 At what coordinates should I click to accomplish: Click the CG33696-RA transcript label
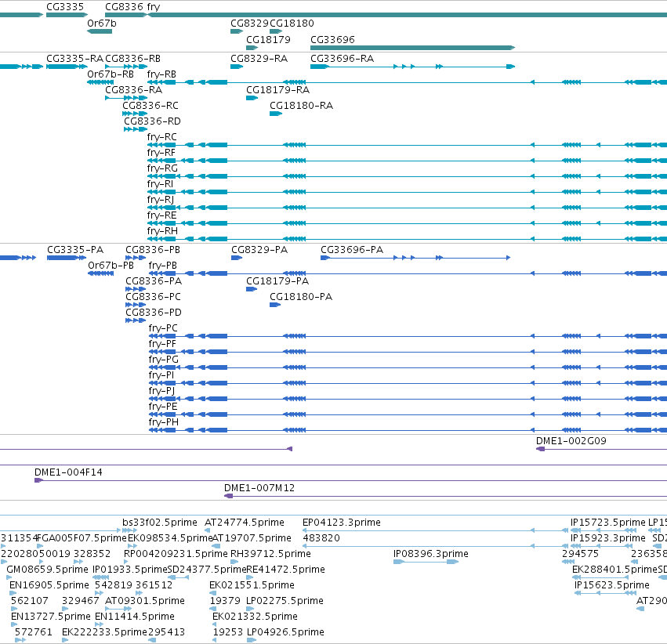pyautogui.click(x=343, y=58)
